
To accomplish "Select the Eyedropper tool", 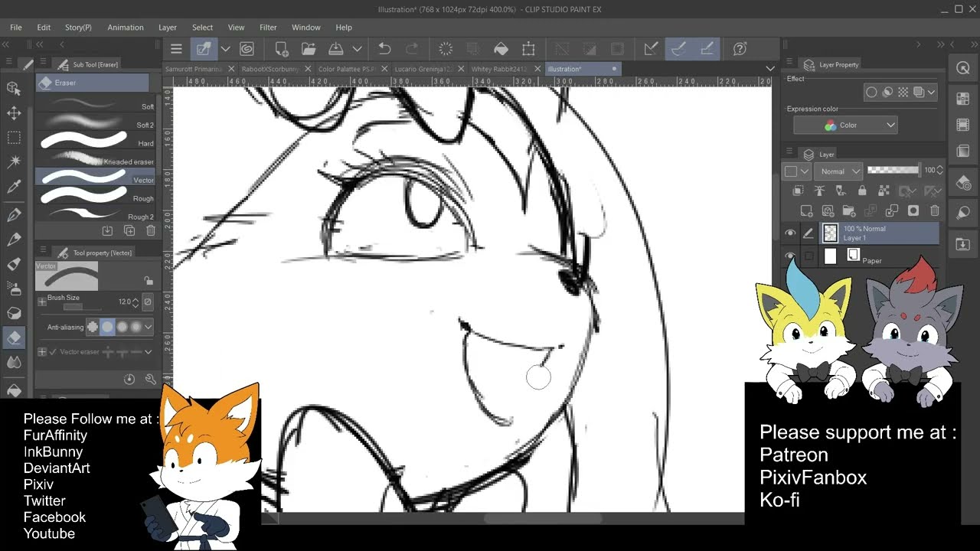I will click(x=14, y=187).
